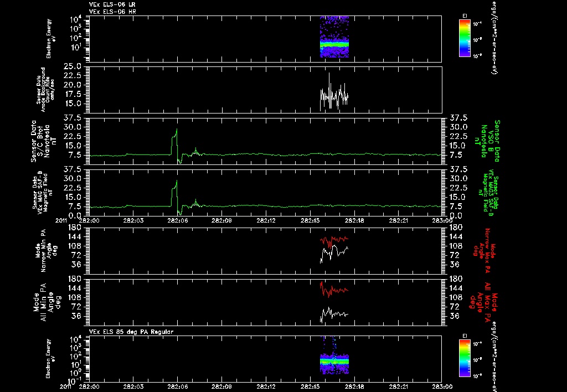Viewport: 567px width, 392px height.
Task: Select the 'Anode Background Count Rate' axis label
Action: pos(45,89)
